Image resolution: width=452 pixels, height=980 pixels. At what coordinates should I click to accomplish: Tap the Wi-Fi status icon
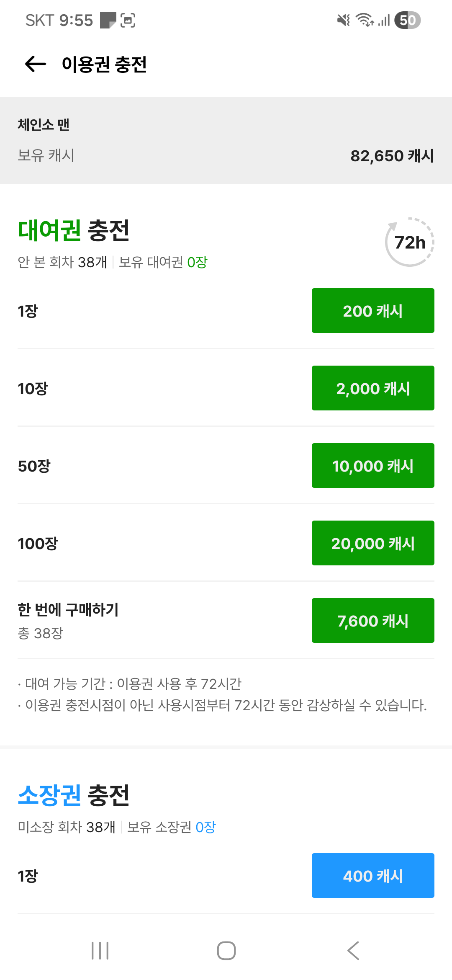click(365, 20)
